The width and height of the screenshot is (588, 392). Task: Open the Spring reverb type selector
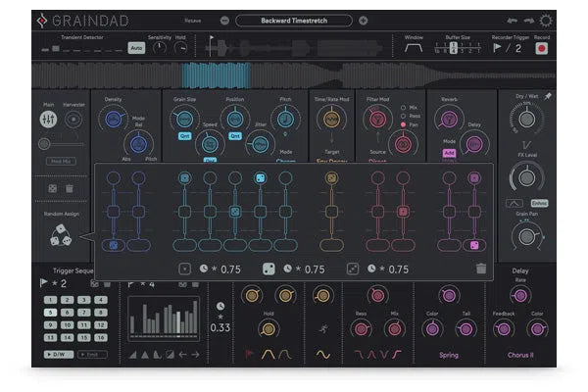(448, 355)
